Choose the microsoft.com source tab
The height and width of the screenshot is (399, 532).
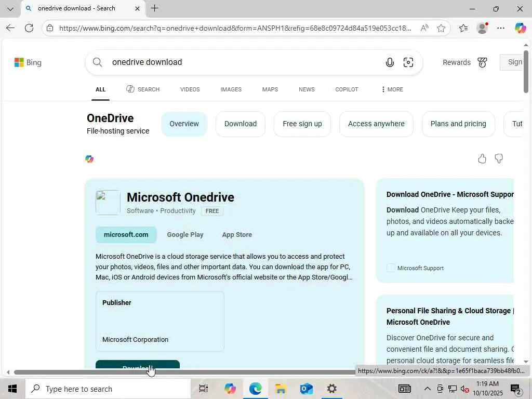(126, 234)
